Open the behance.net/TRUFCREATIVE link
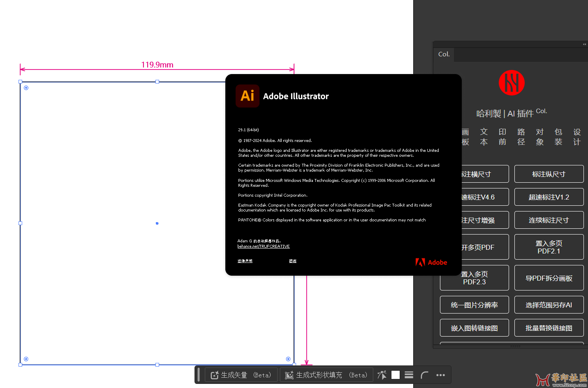 tap(264, 246)
